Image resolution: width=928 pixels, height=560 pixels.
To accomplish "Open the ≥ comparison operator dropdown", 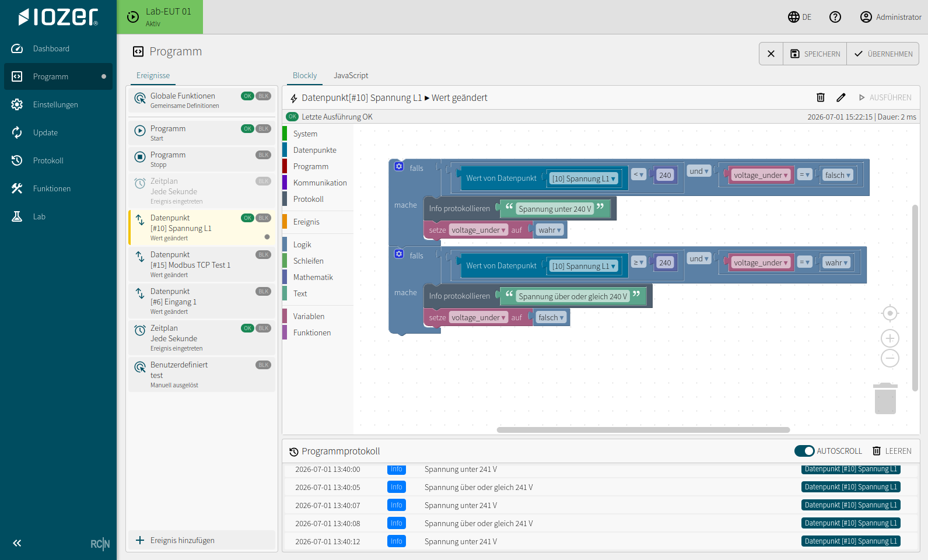I will pyautogui.click(x=639, y=262).
